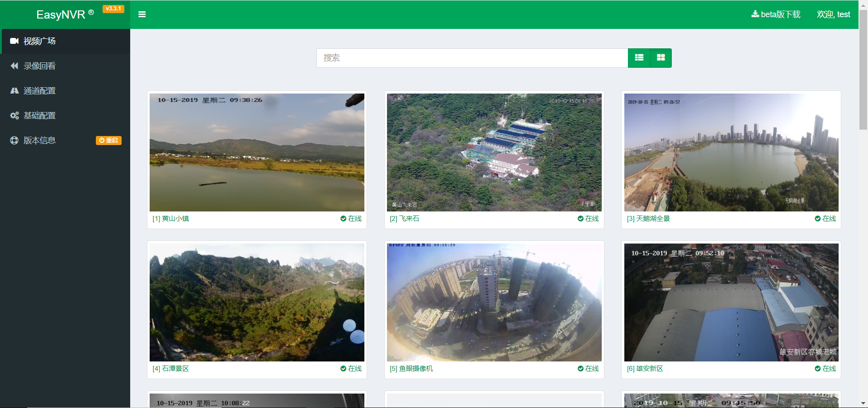Viewport: 868px width, 408px height.
Task: Open 版本信息 menu item
Action: pyautogui.click(x=65, y=141)
